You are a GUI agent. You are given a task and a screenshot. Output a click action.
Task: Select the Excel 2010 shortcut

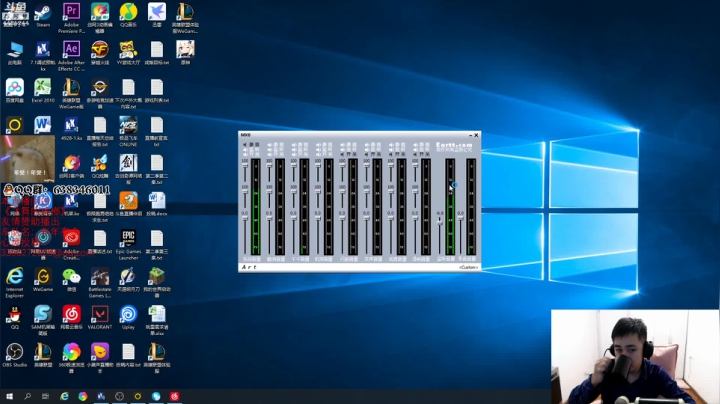[43, 90]
